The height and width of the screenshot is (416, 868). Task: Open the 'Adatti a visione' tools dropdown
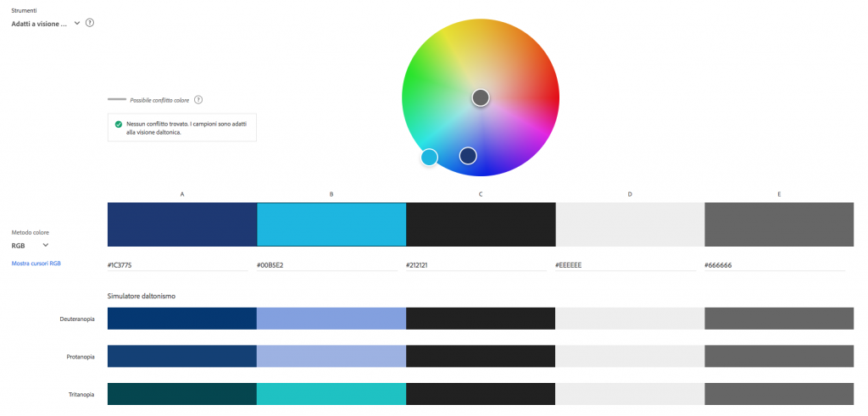47,23
